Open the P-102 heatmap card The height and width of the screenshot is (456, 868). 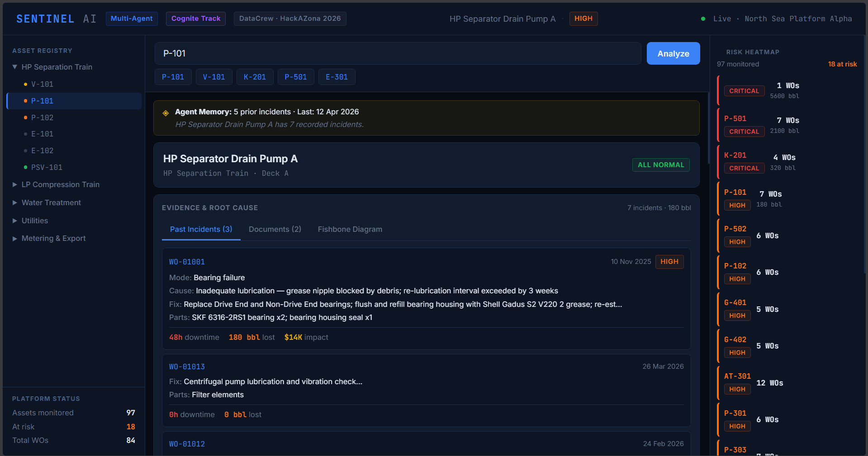tap(787, 272)
